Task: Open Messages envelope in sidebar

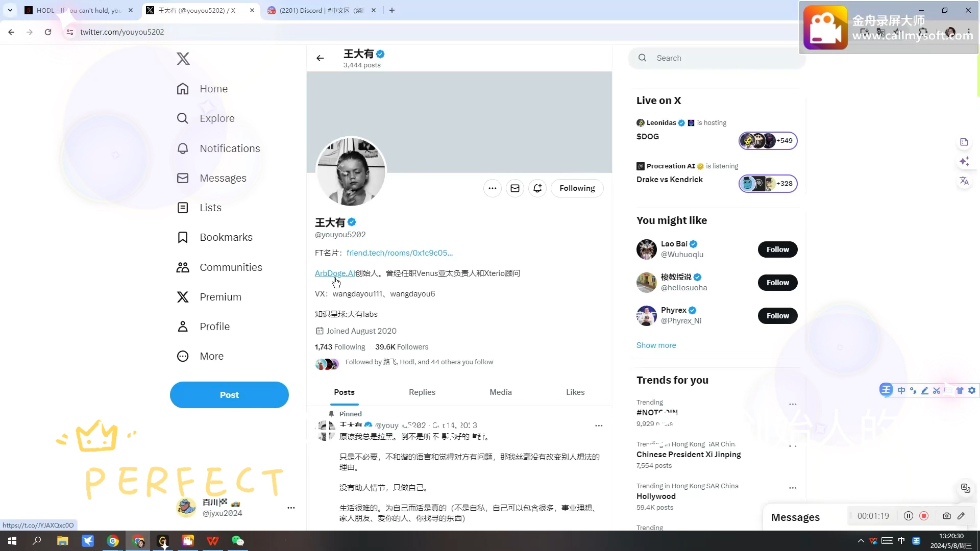Action: [211, 178]
